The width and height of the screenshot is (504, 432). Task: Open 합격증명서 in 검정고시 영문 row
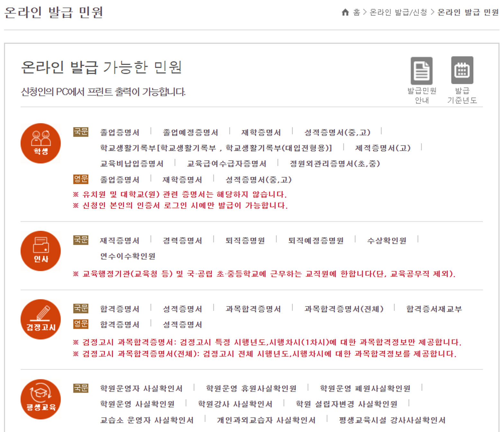[x=120, y=325]
